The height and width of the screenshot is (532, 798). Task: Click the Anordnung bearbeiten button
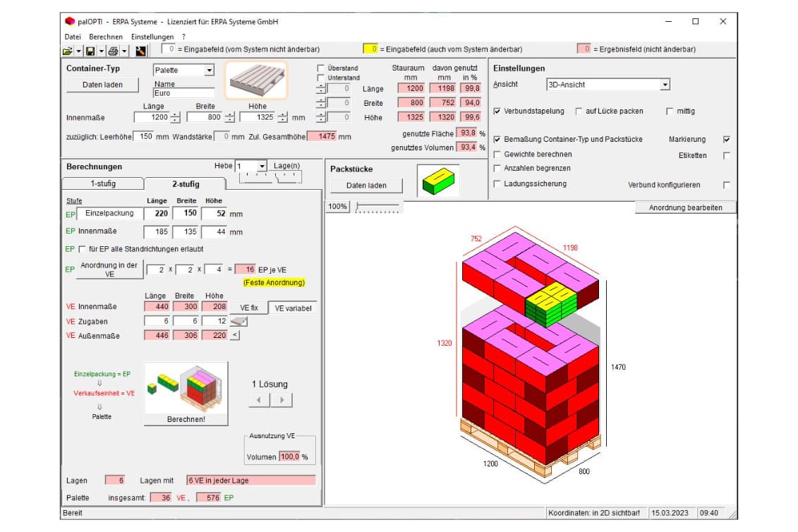coord(686,207)
